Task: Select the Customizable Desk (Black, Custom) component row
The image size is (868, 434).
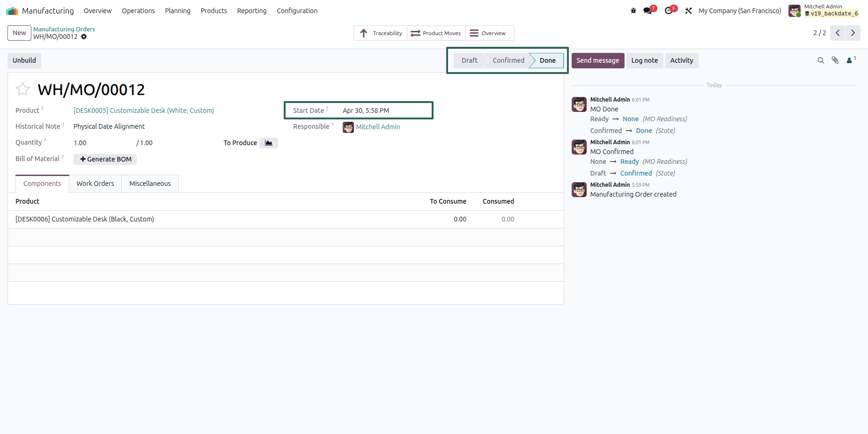Action: pyautogui.click(x=286, y=219)
